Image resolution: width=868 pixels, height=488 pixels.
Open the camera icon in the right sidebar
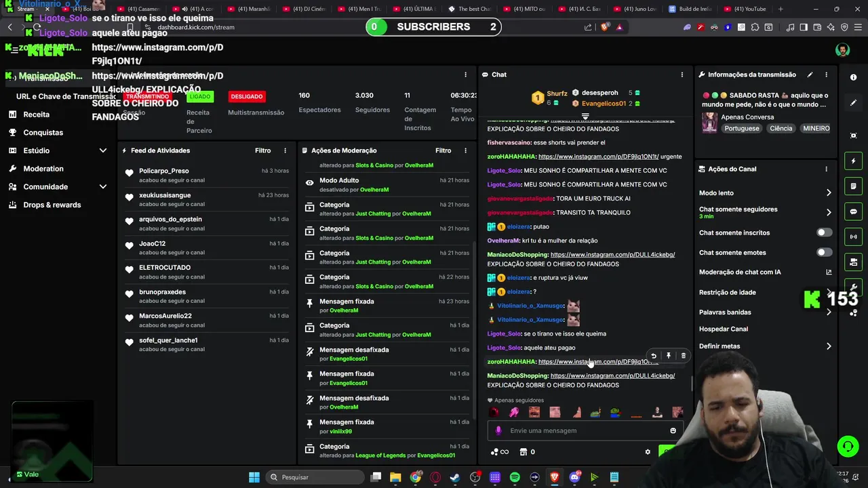[853, 262]
